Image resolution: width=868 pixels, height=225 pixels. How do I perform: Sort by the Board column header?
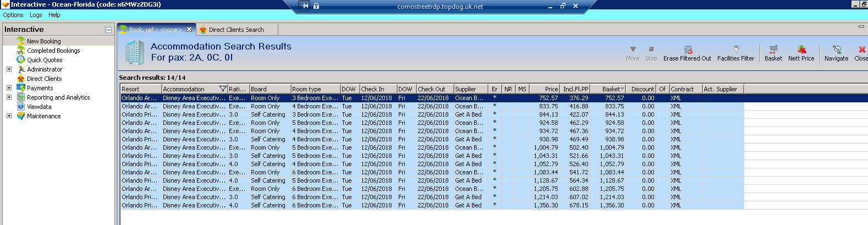click(270, 89)
